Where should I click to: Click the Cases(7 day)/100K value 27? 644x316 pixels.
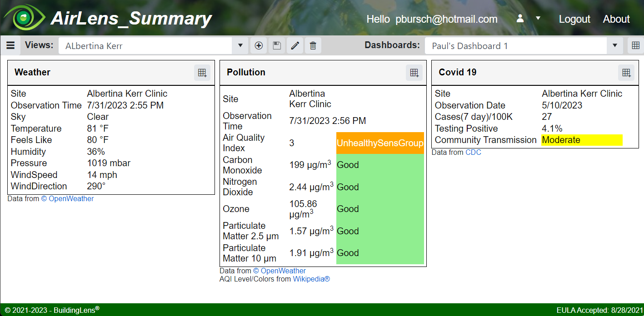(x=547, y=117)
